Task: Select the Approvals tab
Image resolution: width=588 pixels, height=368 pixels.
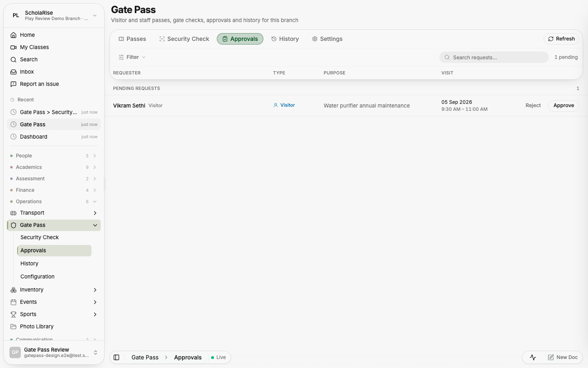Action: 240,39
